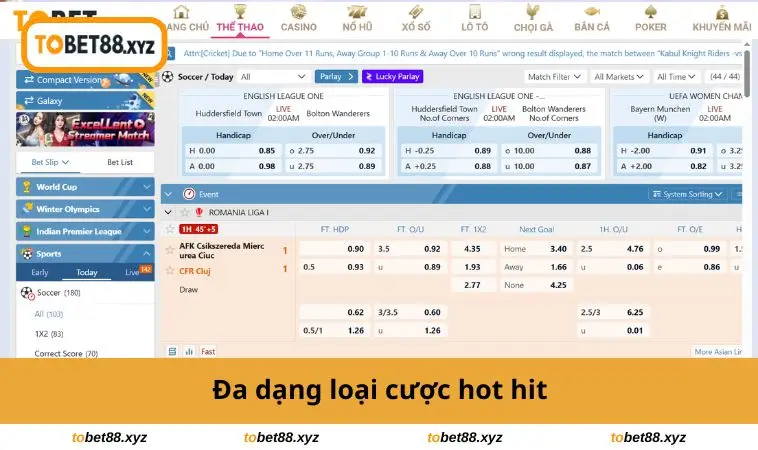Image resolution: width=758 pixels, height=450 pixels.
Task: Open the Excellent Streamer Match banner
Action: [x=85, y=129]
